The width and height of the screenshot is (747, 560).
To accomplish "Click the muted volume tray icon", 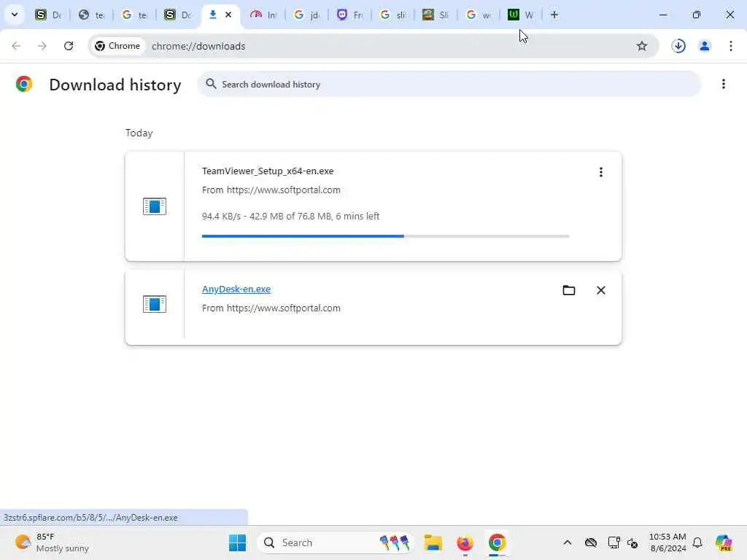I will (632, 542).
